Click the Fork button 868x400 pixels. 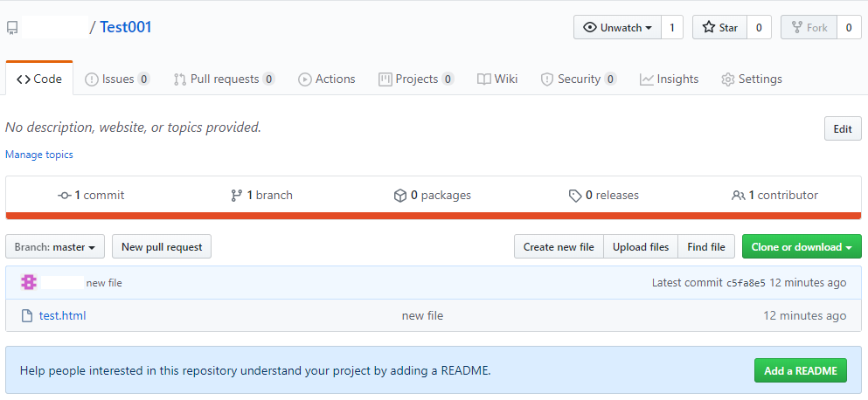coord(809,28)
